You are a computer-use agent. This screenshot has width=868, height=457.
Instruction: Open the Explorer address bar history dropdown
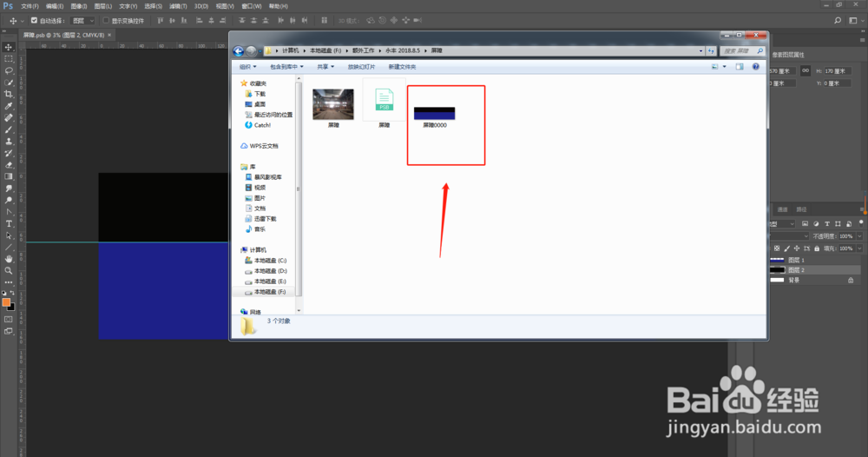(700, 51)
